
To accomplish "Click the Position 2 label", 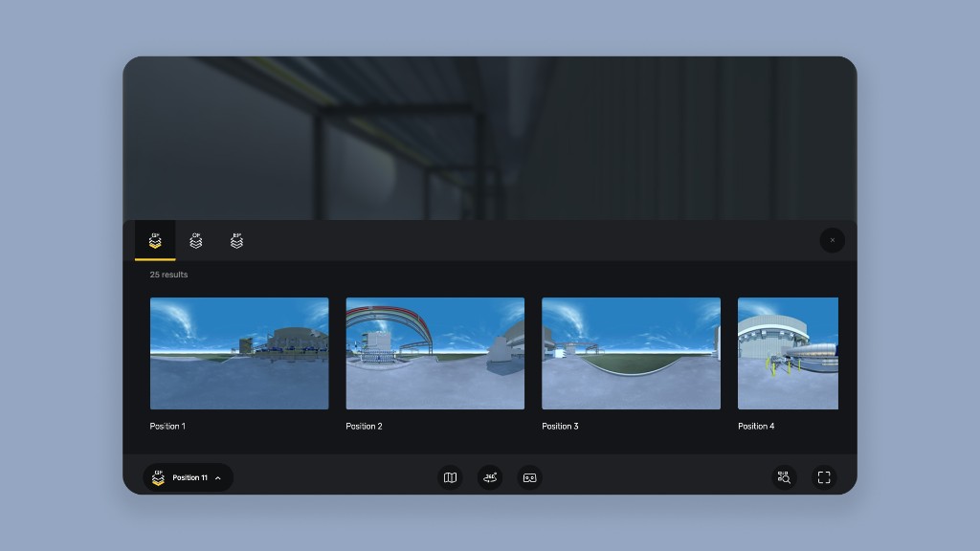I will click(x=364, y=426).
